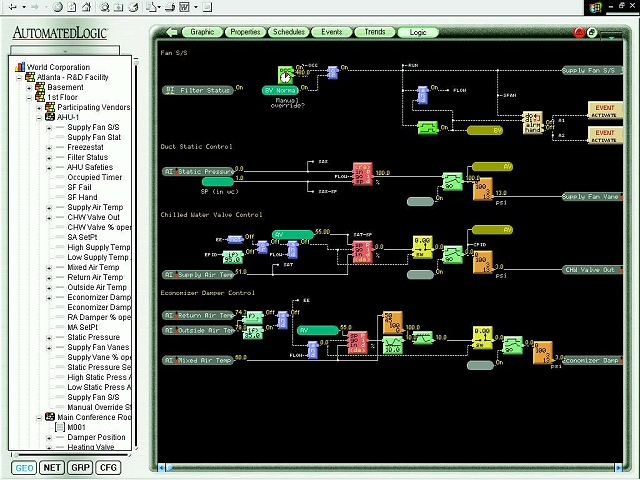Click the AHU-1 equipment icon in tree

pos(50,117)
